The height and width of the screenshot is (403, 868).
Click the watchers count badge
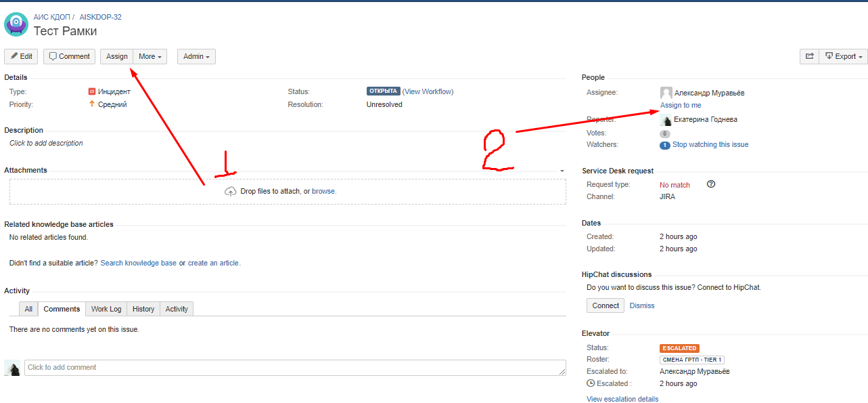point(665,145)
